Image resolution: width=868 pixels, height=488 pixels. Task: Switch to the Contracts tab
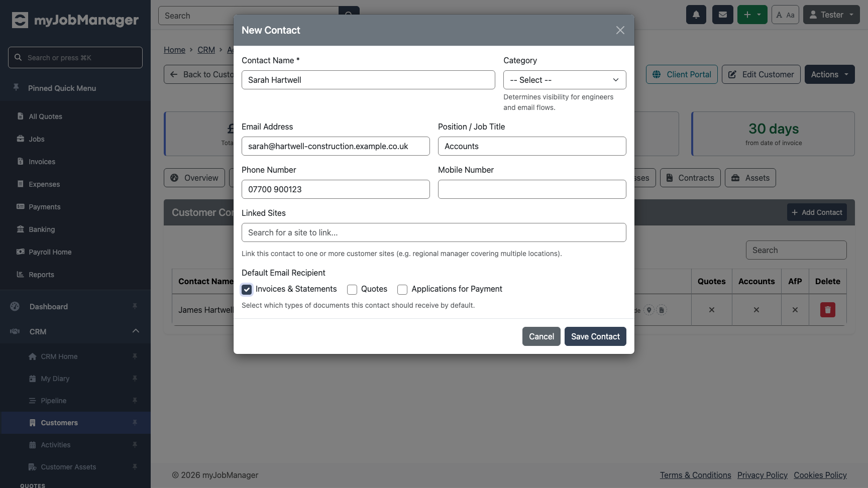click(690, 178)
